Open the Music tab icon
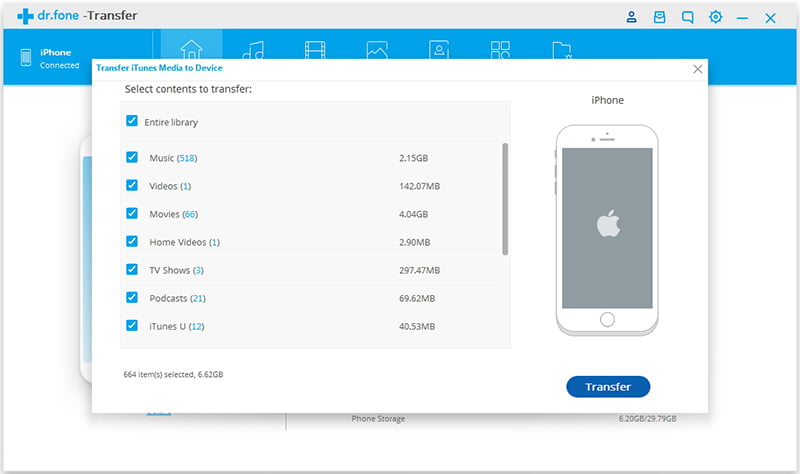The image size is (800, 474). pos(254,50)
